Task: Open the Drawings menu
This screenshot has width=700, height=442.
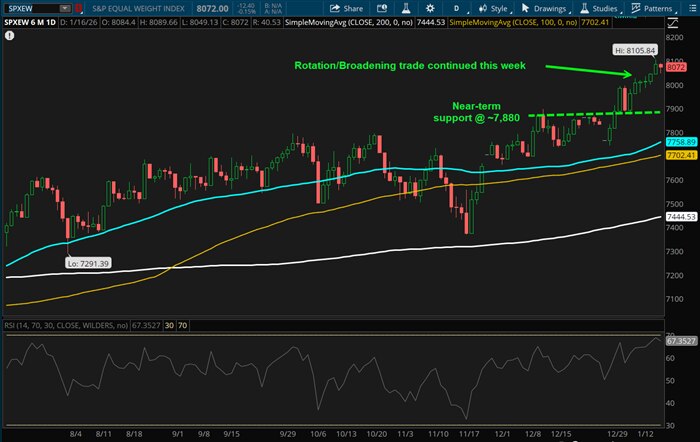Action: tap(546, 8)
